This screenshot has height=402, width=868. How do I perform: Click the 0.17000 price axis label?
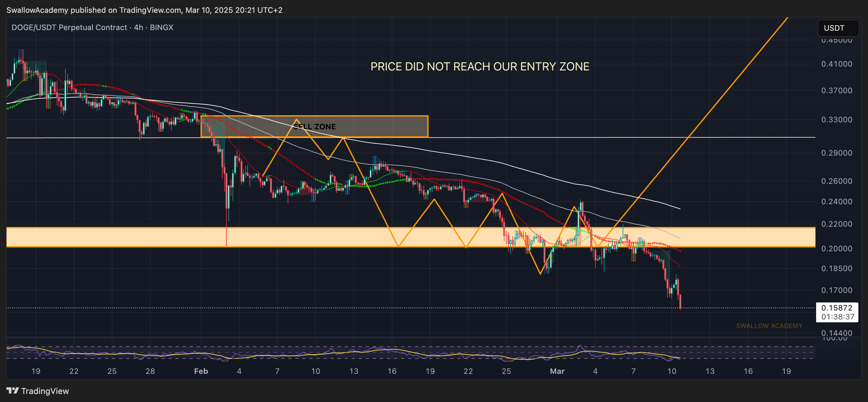[837, 290]
